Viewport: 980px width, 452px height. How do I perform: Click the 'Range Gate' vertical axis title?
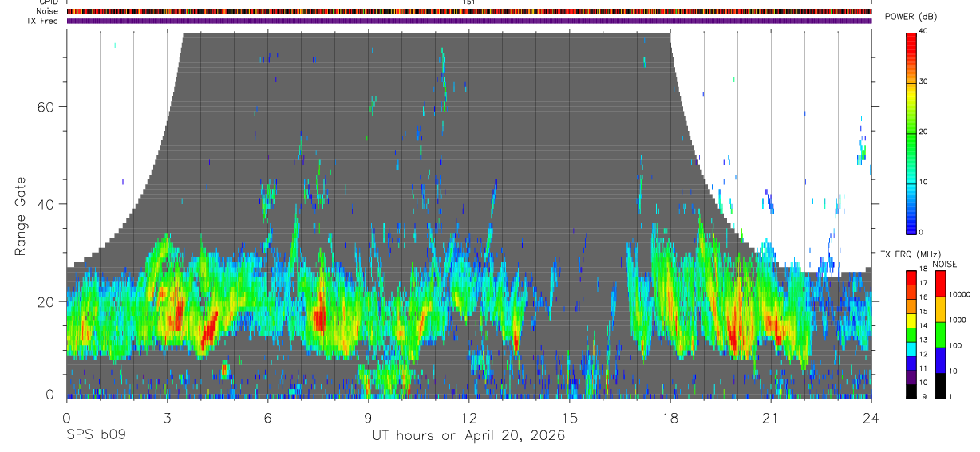click(x=19, y=217)
